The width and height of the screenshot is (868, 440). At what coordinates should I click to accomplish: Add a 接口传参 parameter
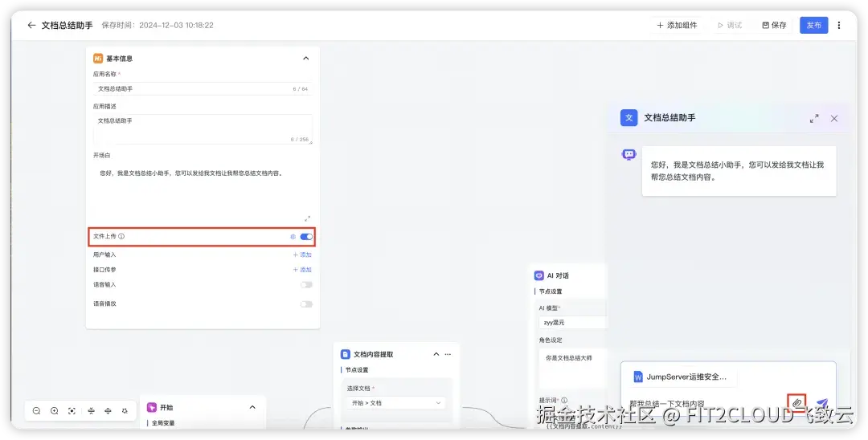point(302,270)
